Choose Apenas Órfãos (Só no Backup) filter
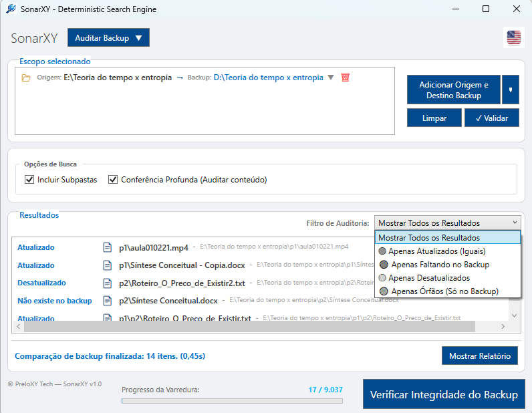532x413 pixels. tap(448, 291)
